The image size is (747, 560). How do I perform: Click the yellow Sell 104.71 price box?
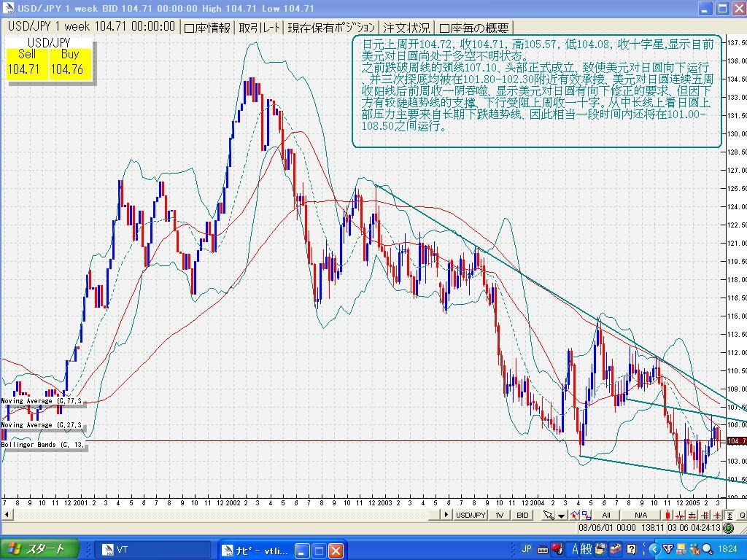(x=27, y=63)
